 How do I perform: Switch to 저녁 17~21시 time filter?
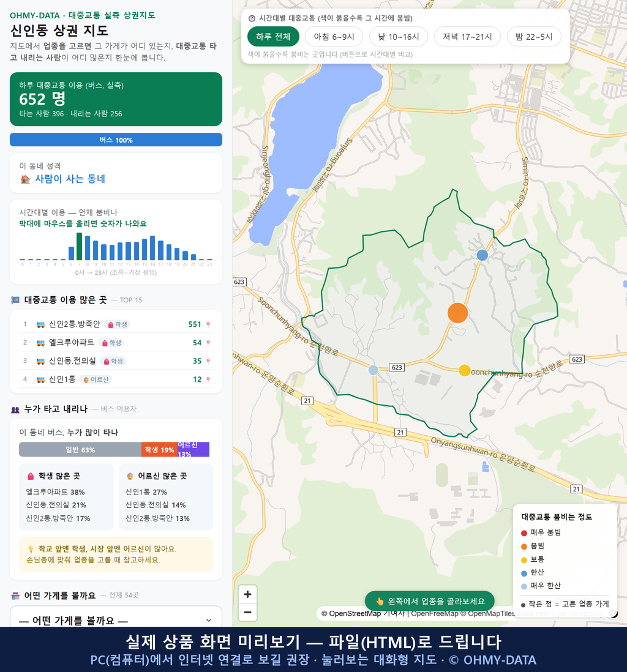pyautogui.click(x=467, y=37)
